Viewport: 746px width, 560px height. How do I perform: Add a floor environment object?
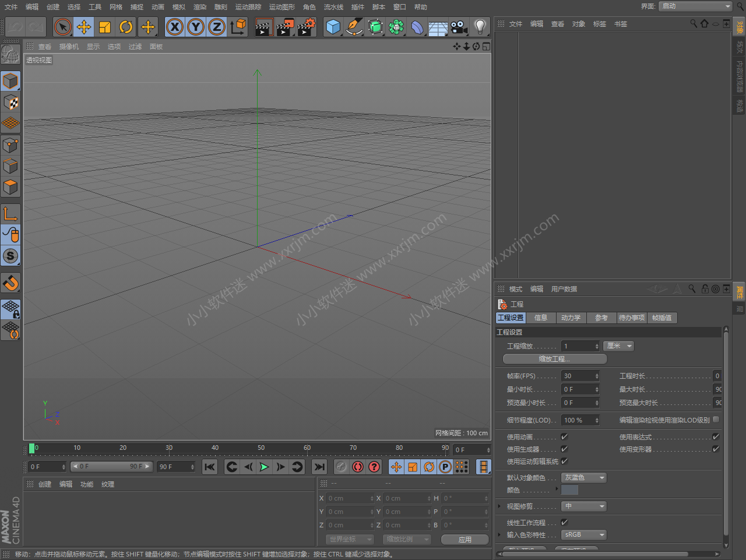pyautogui.click(x=438, y=27)
